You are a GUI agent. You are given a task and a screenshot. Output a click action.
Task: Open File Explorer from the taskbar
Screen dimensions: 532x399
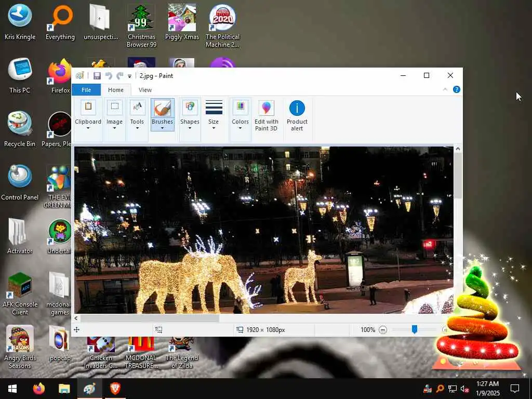click(64, 389)
